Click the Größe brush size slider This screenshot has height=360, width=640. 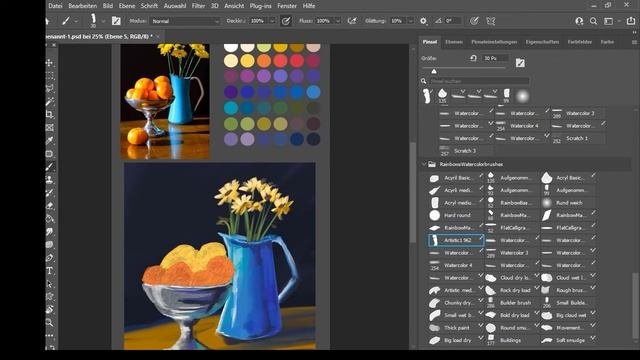click(463, 69)
